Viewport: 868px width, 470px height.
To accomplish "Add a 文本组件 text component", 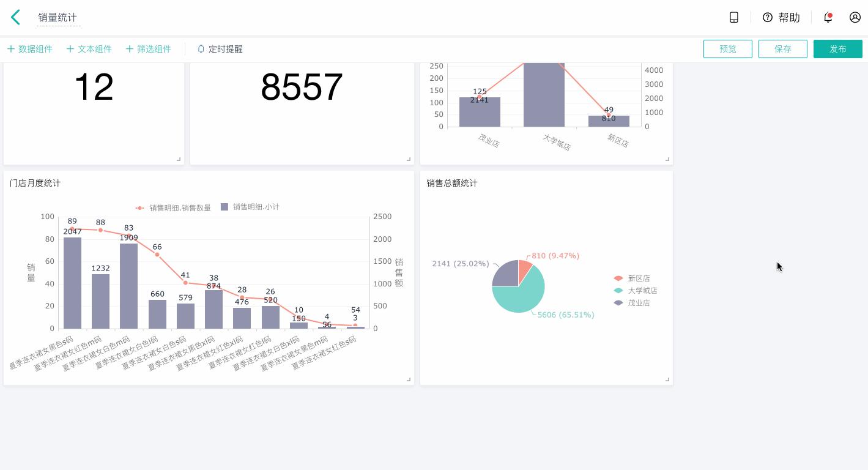I will point(89,49).
